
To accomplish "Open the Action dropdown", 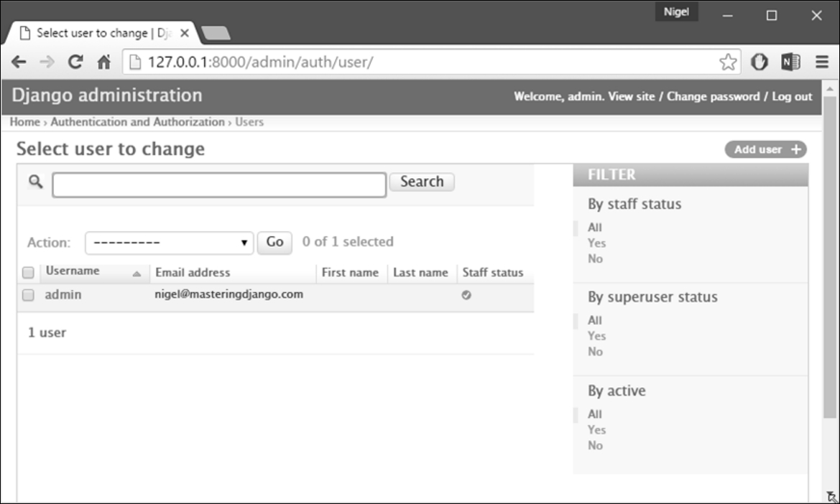I will (170, 243).
